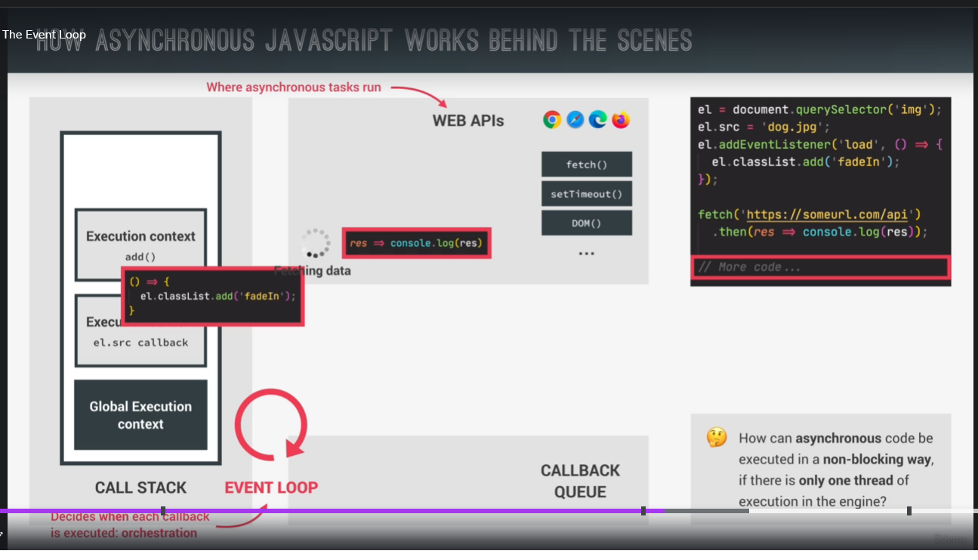Image resolution: width=978 pixels, height=560 pixels.
Task: Click the Safari compass icon
Action: click(x=575, y=119)
